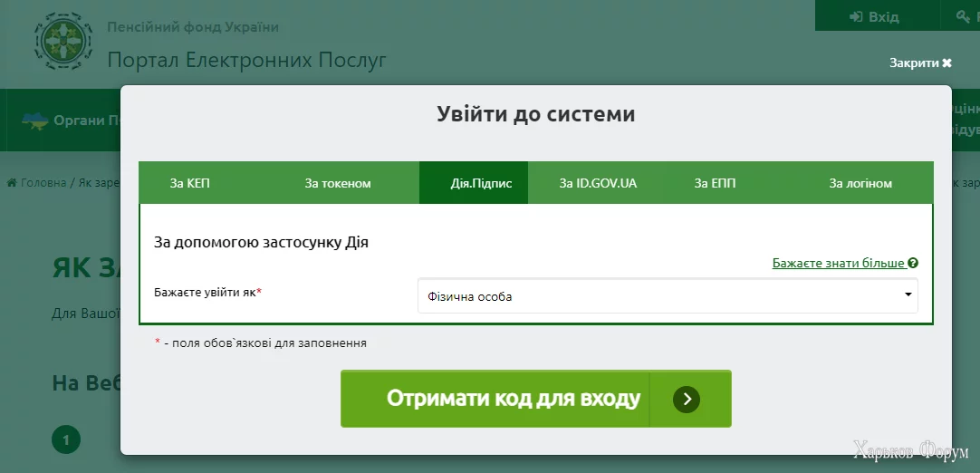The width and height of the screenshot is (980, 473).
Task: Click the question mark help icon
Action: (x=913, y=263)
